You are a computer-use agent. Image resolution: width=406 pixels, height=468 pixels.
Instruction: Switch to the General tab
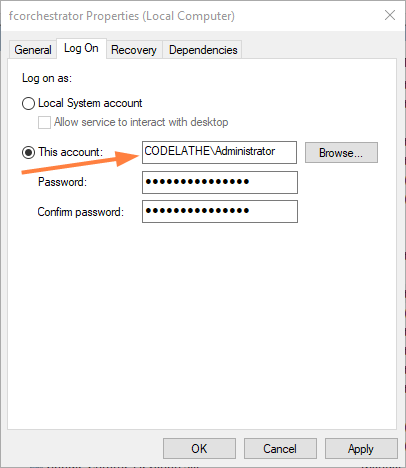33,50
